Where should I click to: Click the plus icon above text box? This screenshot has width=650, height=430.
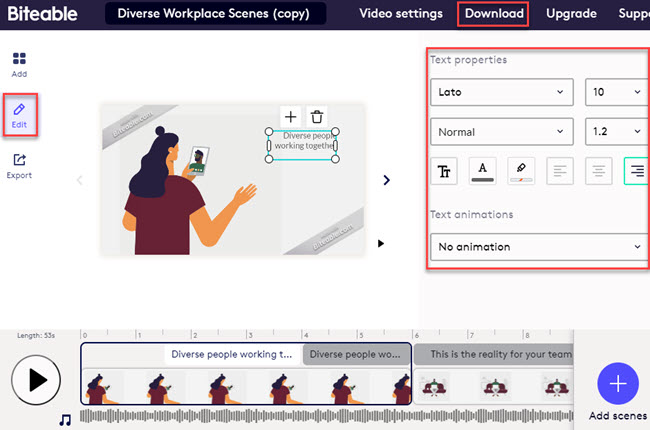click(x=291, y=117)
